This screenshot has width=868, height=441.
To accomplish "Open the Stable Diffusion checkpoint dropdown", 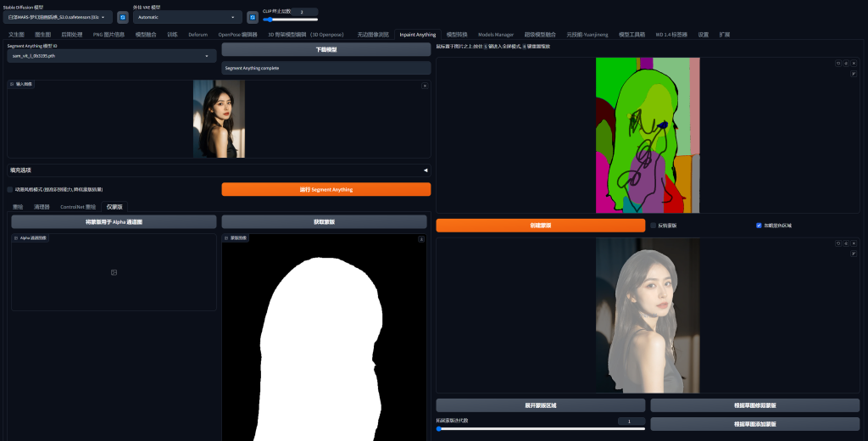I will pos(58,17).
